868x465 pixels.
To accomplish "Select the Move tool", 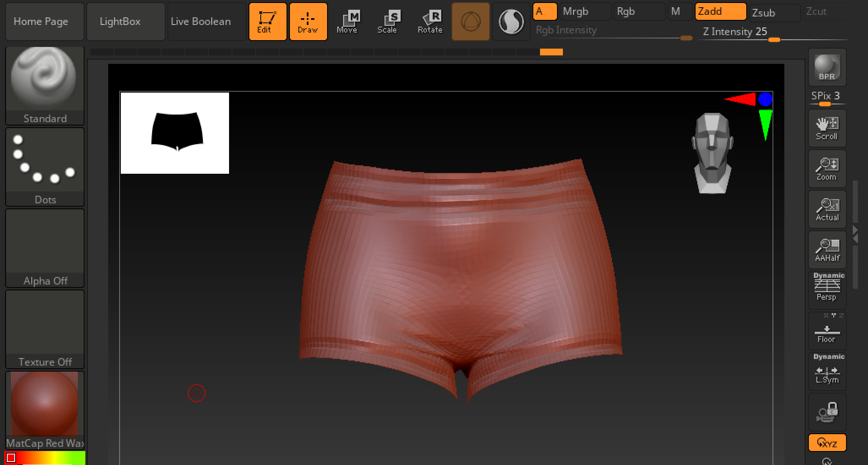I will coord(349,22).
